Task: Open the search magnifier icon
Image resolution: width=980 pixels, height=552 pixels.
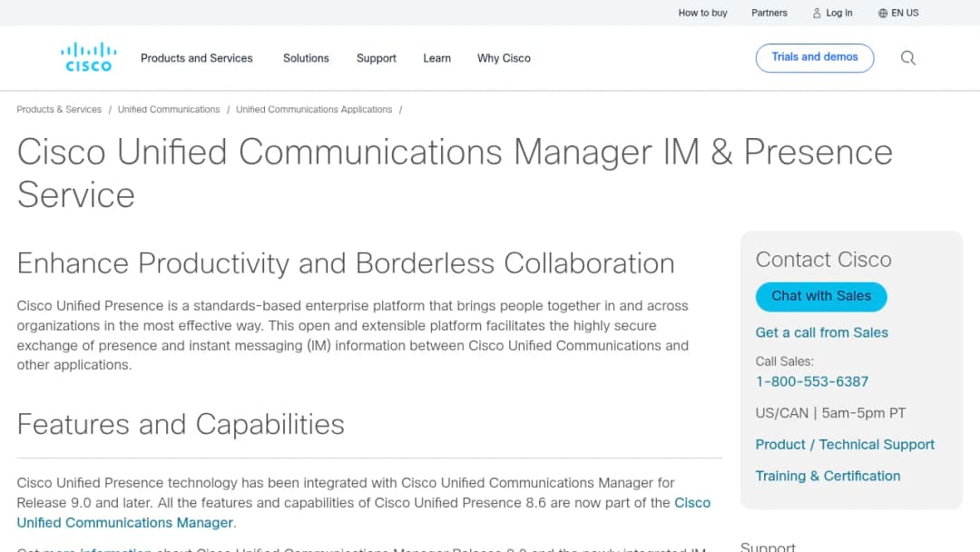Action: (908, 58)
